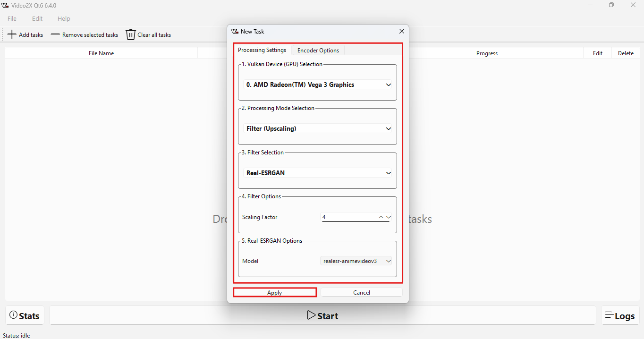Close the New Task dialog
Image resolution: width=644 pixels, height=339 pixels.
(x=402, y=31)
